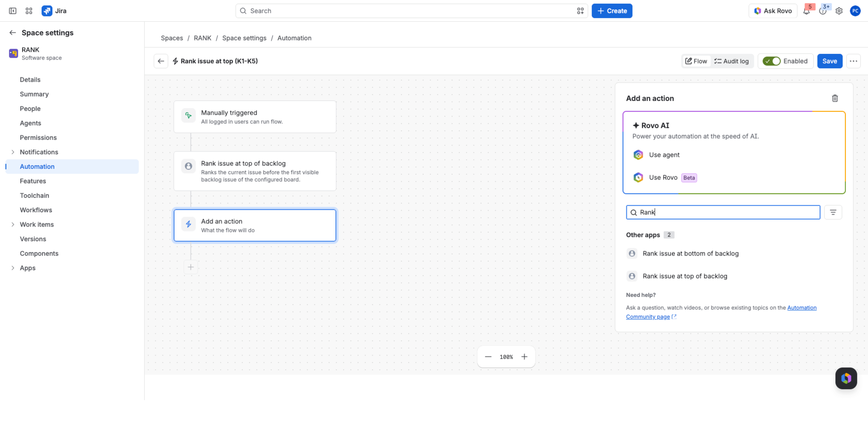Open the floating Rovo chat icon

click(x=846, y=378)
